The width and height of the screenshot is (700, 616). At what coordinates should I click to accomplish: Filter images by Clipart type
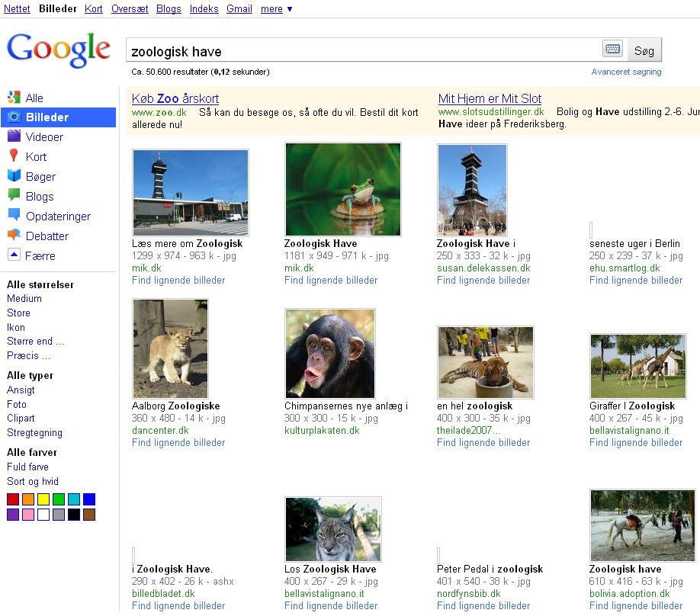(21, 419)
